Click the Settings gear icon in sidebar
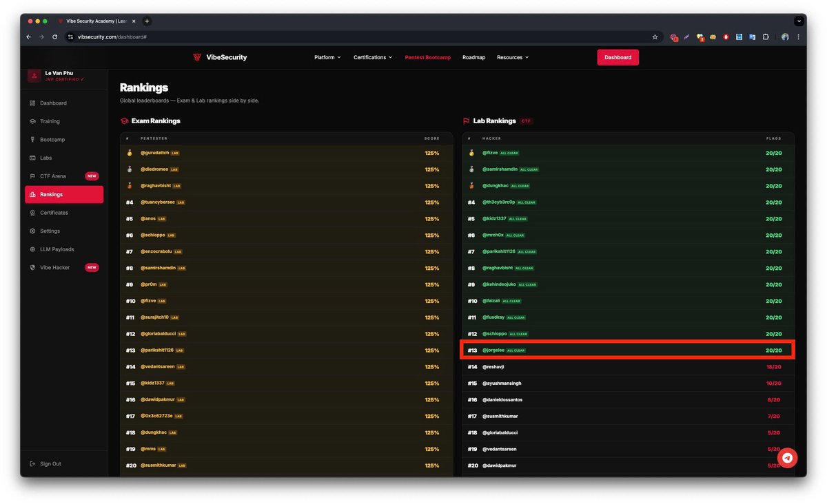 [x=32, y=231]
